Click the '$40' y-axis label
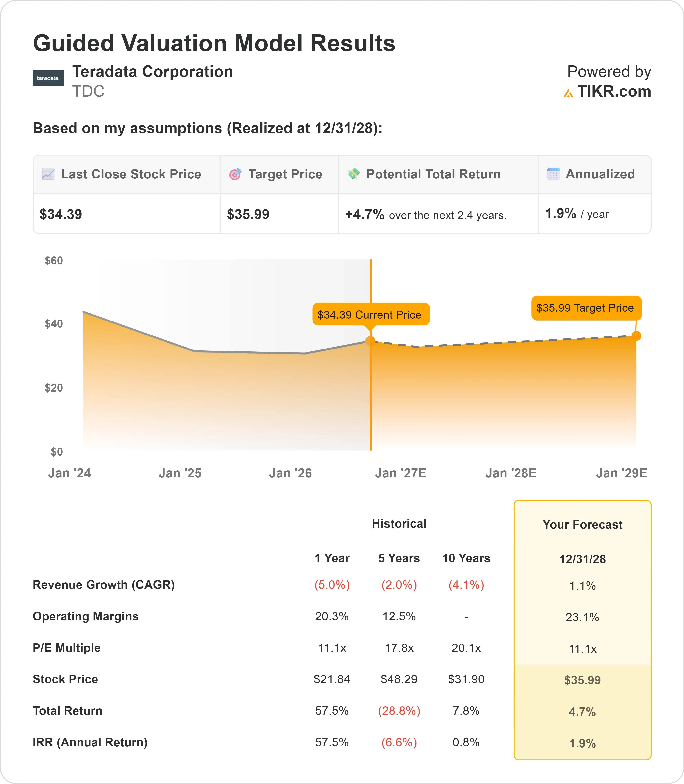 (54, 324)
